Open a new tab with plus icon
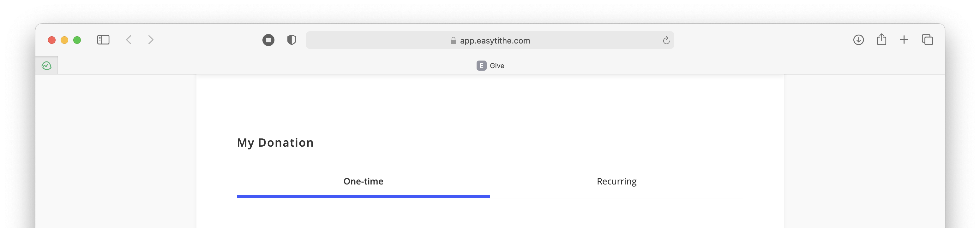This screenshot has width=980, height=228. pyautogui.click(x=904, y=40)
